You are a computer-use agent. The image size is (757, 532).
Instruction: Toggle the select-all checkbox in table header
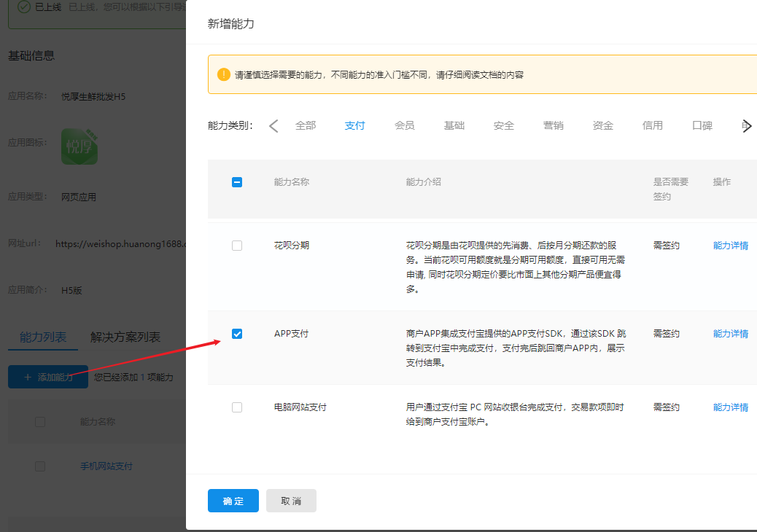click(x=237, y=182)
